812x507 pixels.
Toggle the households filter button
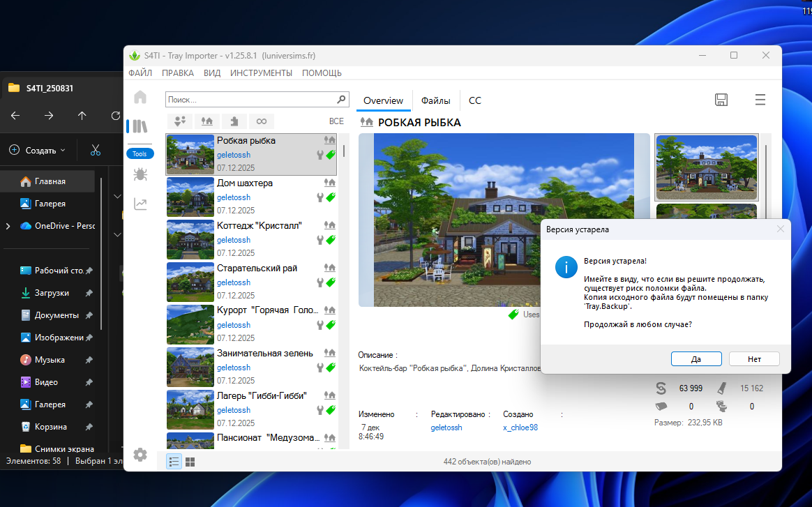click(x=180, y=121)
